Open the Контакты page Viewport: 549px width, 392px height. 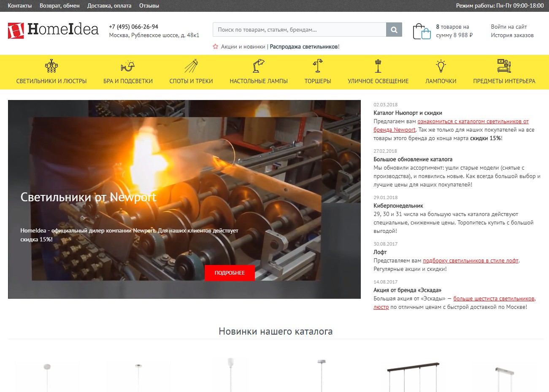20,6
